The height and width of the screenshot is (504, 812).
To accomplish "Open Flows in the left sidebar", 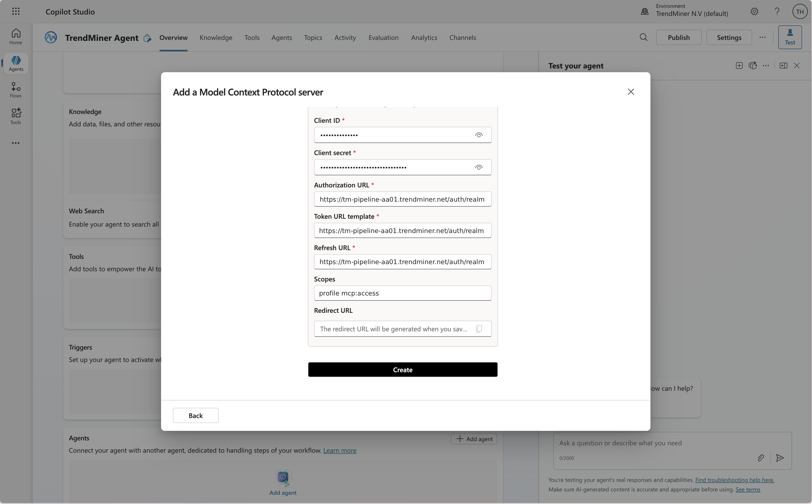I will 16,90.
